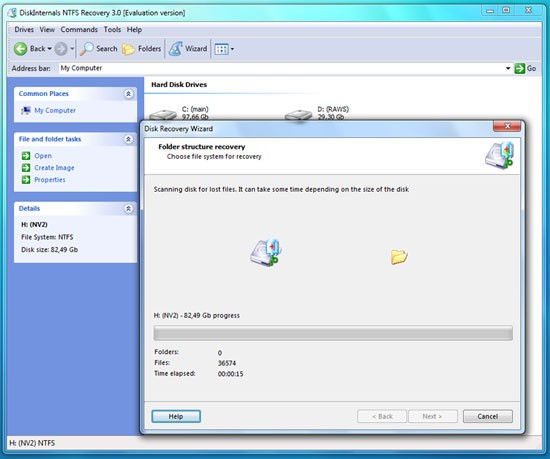Collapse the Details panel

[x=128, y=209]
